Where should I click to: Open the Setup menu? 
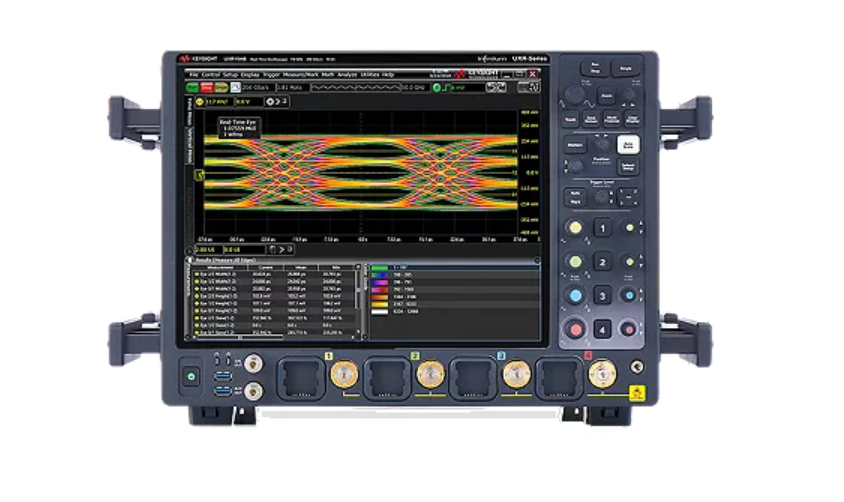pos(230,75)
